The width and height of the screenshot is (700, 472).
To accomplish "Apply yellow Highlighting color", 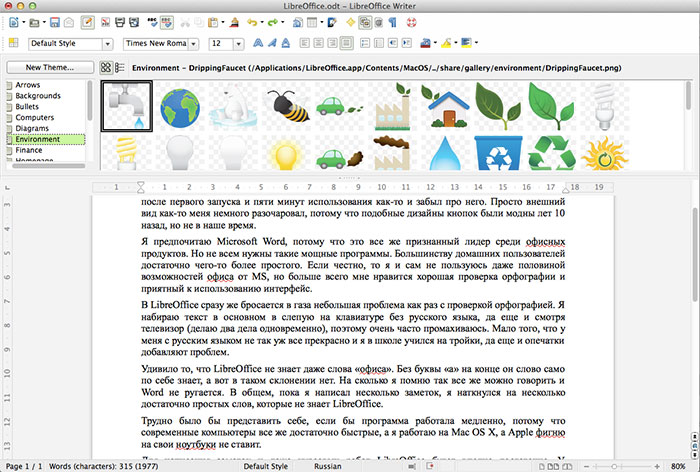I will tap(446, 43).
